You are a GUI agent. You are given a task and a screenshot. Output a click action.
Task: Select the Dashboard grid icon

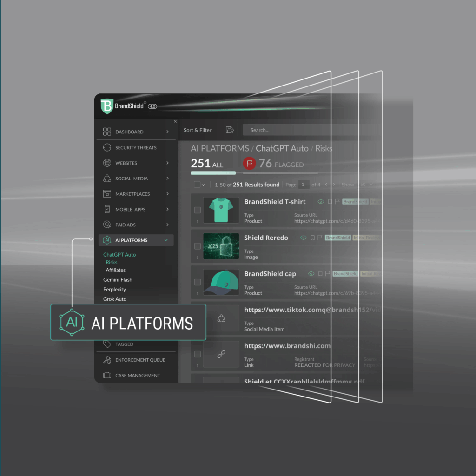pos(107,132)
